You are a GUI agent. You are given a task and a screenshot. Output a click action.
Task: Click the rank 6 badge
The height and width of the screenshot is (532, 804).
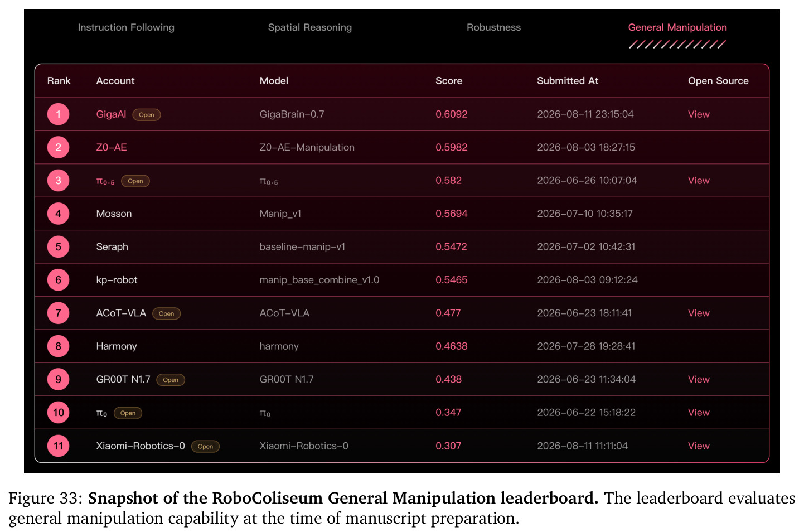[58, 280]
